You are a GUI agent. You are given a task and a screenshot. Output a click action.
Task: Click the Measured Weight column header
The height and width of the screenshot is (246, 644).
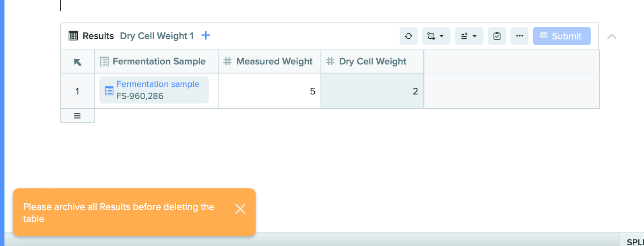pyautogui.click(x=274, y=62)
